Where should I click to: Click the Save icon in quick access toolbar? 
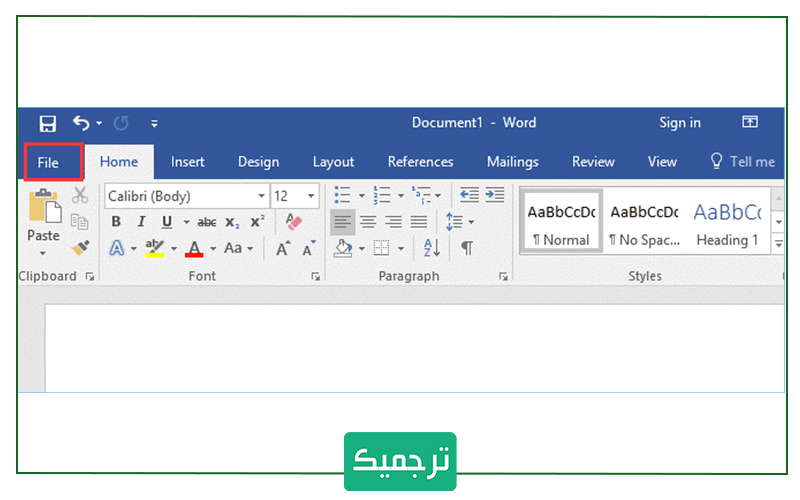pos(47,123)
